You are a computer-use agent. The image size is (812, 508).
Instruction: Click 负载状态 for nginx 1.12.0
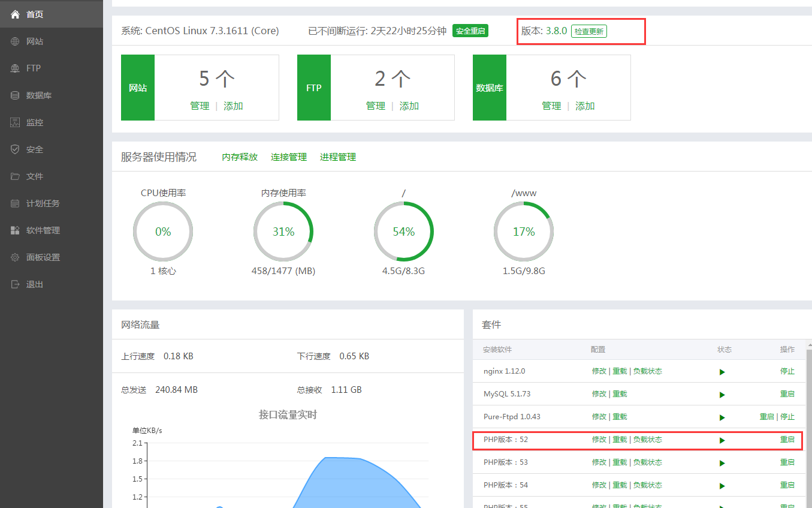coord(648,371)
